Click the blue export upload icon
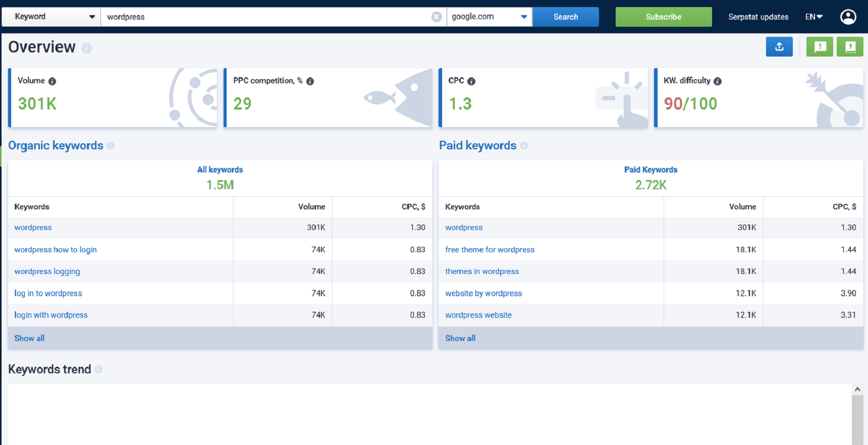 779,47
